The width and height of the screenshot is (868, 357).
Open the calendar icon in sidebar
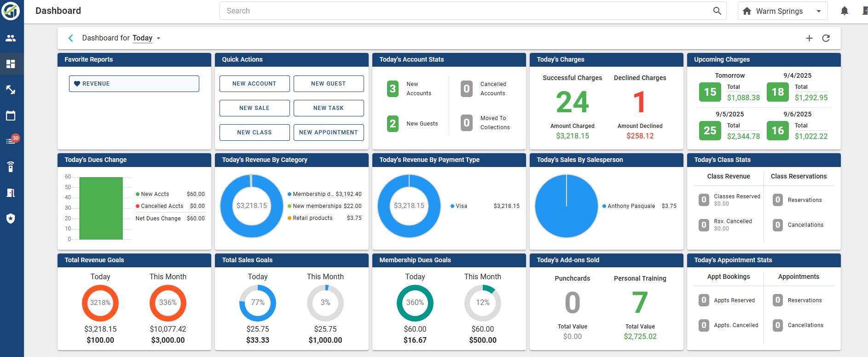pyautogui.click(x=11, y=115)
